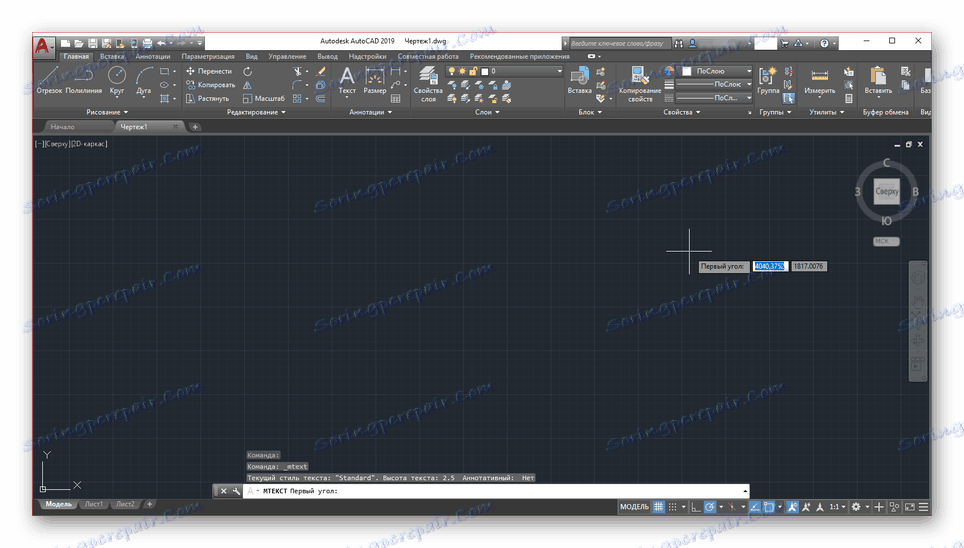Click the object color swatch in Свойства panel

pyautogui.click(x=687, y=71)
